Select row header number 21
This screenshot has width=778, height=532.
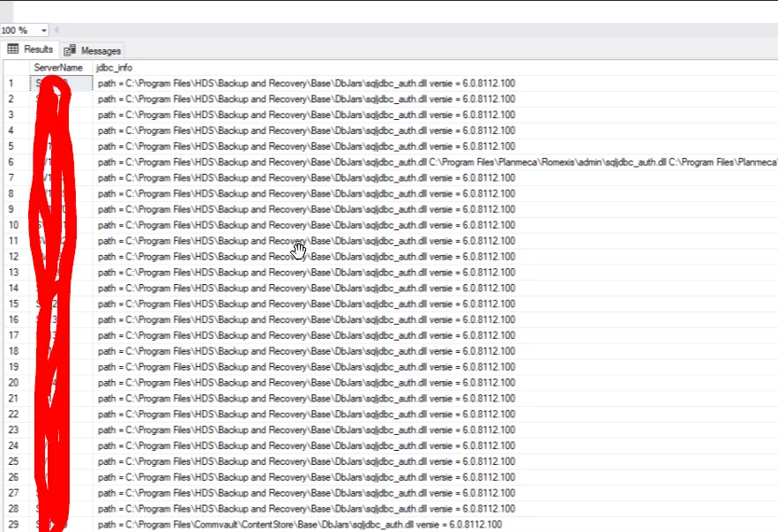point(17,399)
